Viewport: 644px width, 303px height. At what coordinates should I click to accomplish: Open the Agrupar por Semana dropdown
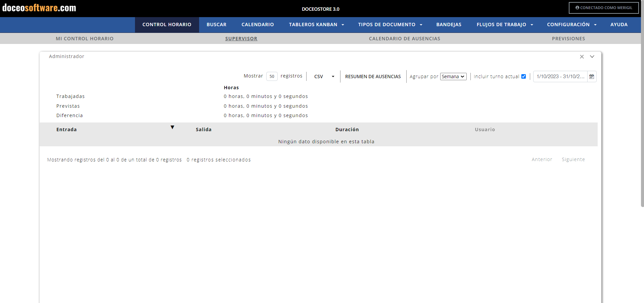click(453, 77)
